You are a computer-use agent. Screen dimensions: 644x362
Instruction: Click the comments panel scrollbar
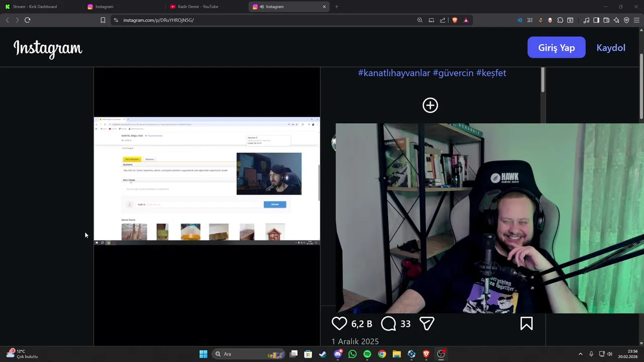point(543,79)
